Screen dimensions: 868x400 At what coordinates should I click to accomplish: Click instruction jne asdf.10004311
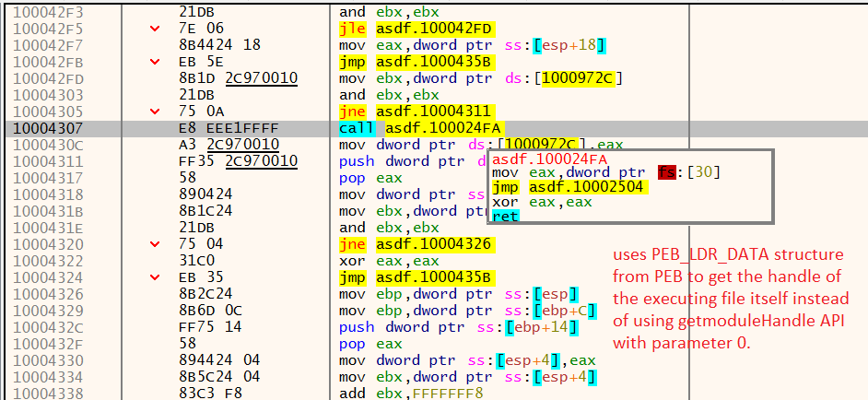416,112
